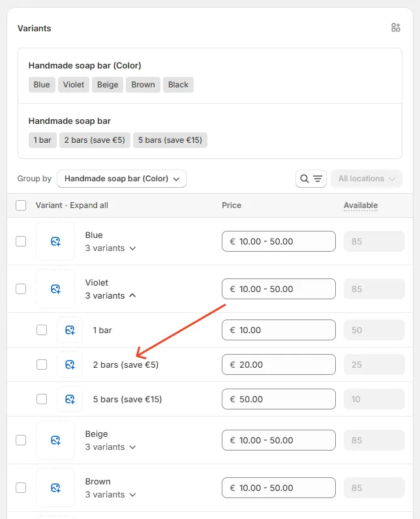The height and width of the screenshot is (519, 420).
Task: Select the Beige color option tag
Action: pyautogui.click(x=108, y=85)
